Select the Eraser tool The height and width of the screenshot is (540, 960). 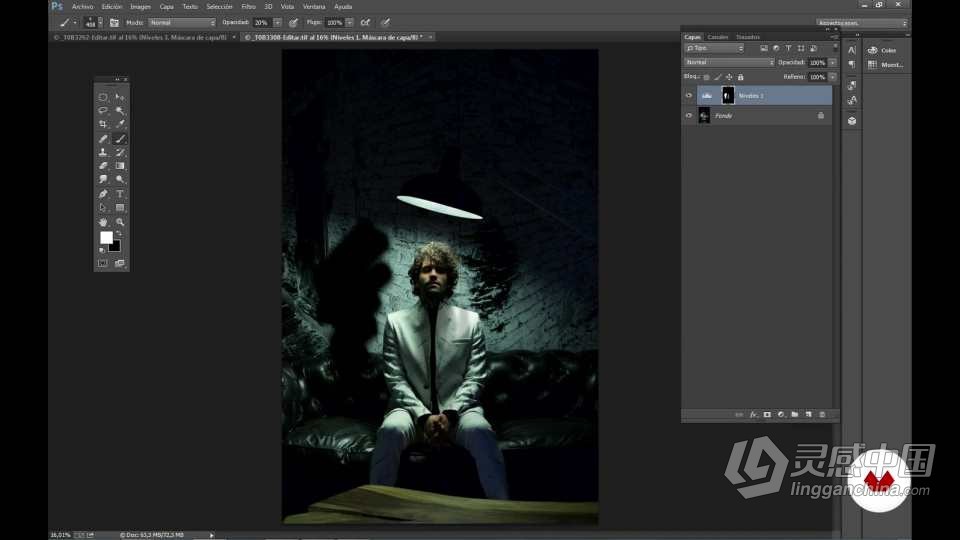coord(103,166)
